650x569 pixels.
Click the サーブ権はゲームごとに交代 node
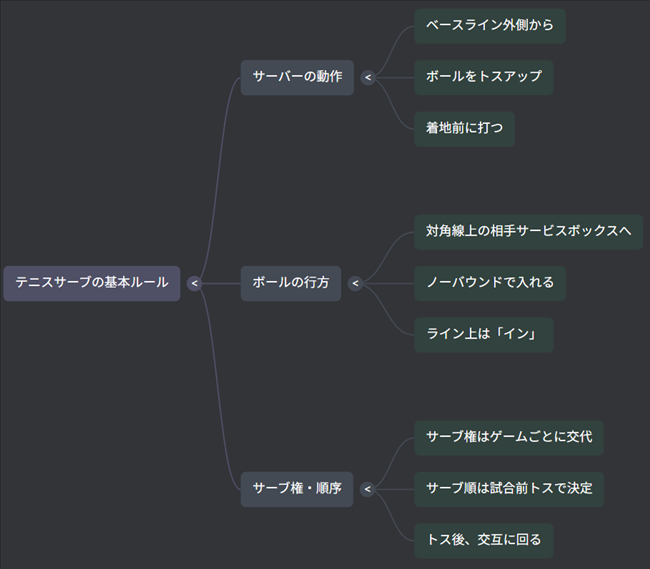tap(508, 437)
